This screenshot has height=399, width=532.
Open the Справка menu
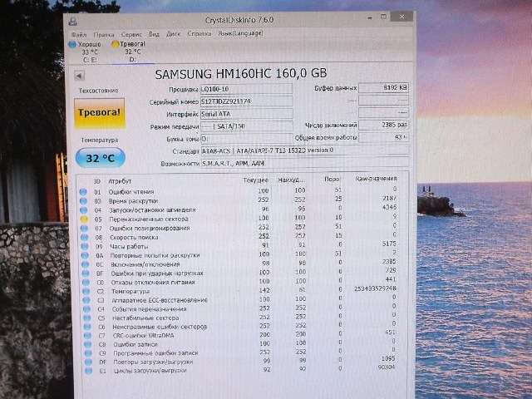[x=199, y=33]
